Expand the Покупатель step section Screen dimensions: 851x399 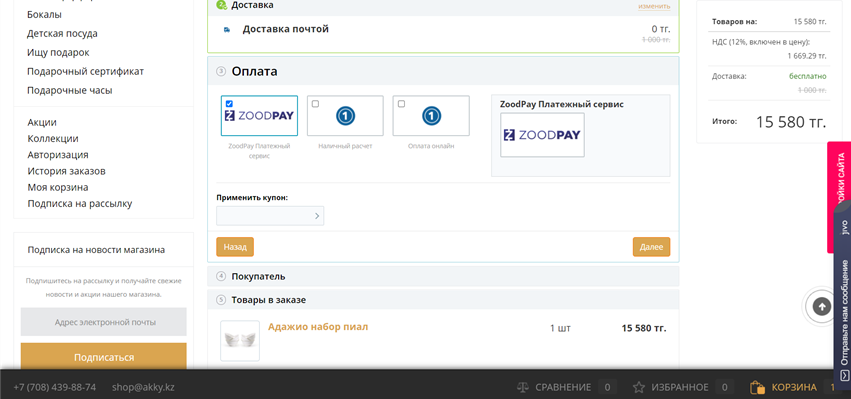tap(443, 276)
